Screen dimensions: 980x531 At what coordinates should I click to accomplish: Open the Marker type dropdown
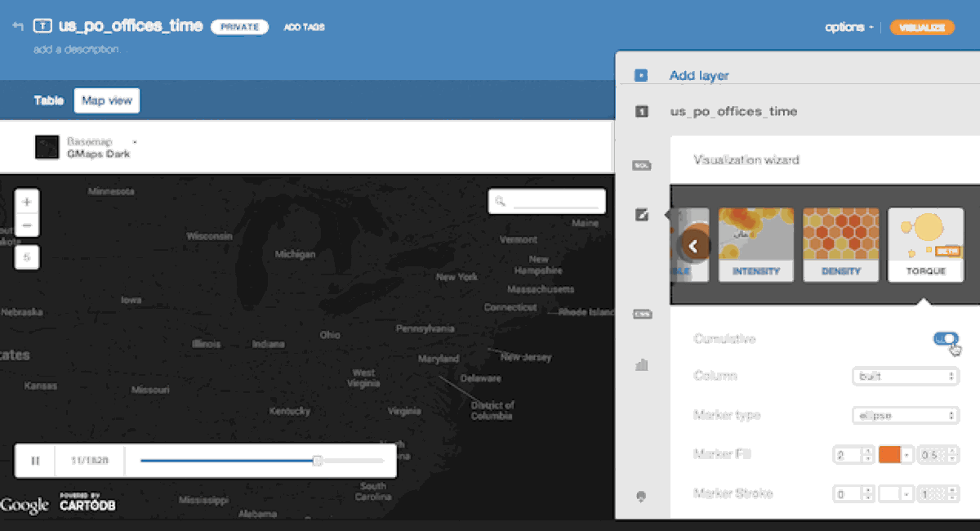tap(905, 416)
